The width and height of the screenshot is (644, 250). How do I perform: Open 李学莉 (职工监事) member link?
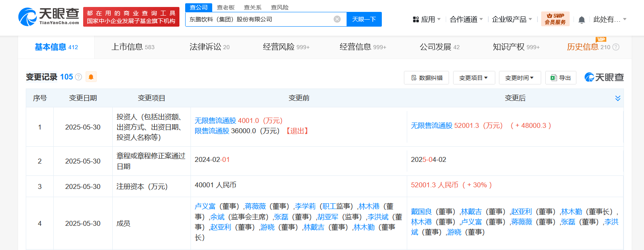(x=305, y=206)
